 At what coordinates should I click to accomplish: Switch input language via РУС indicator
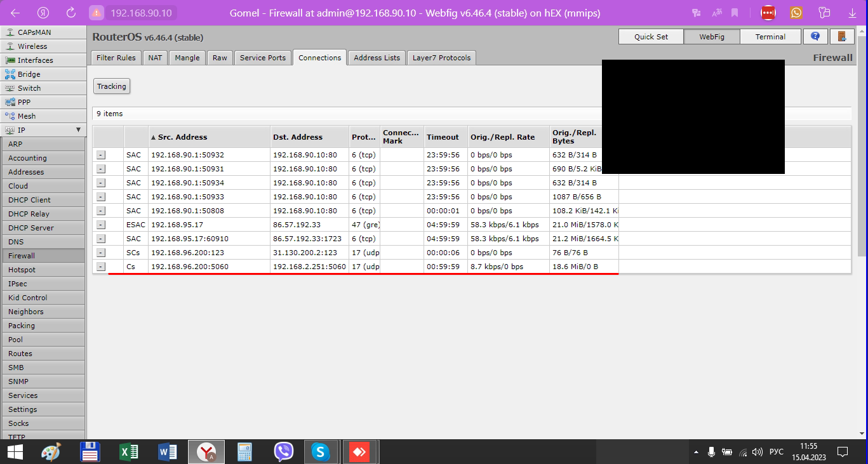(x=776, y=452)
